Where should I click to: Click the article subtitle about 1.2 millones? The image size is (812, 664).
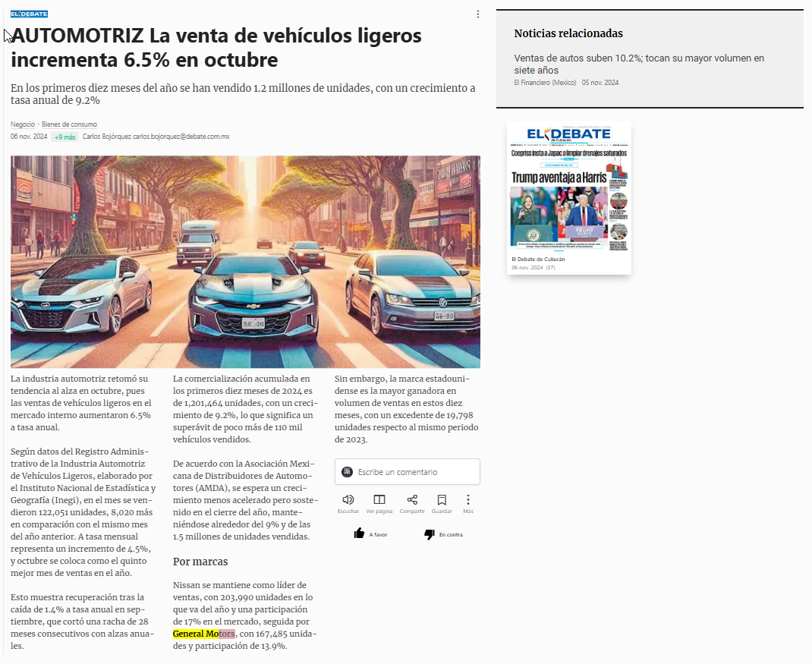[x=243, y=94]
